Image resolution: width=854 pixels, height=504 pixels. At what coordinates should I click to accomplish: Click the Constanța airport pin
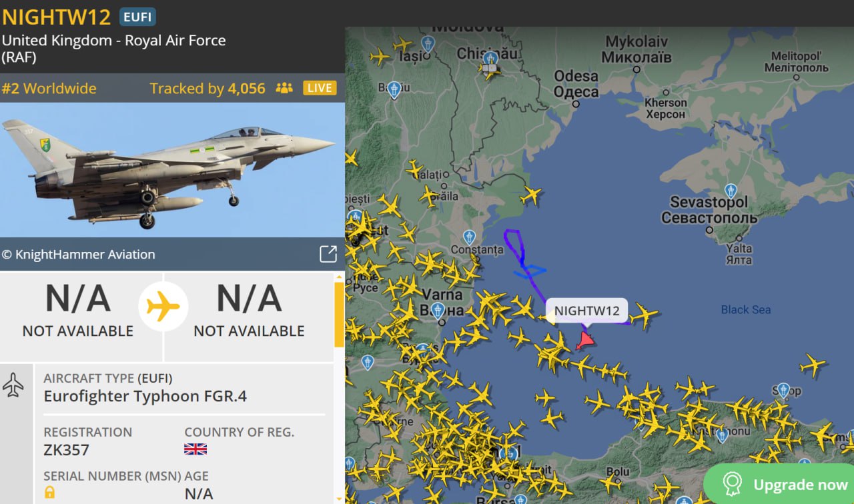coord(470,237)
